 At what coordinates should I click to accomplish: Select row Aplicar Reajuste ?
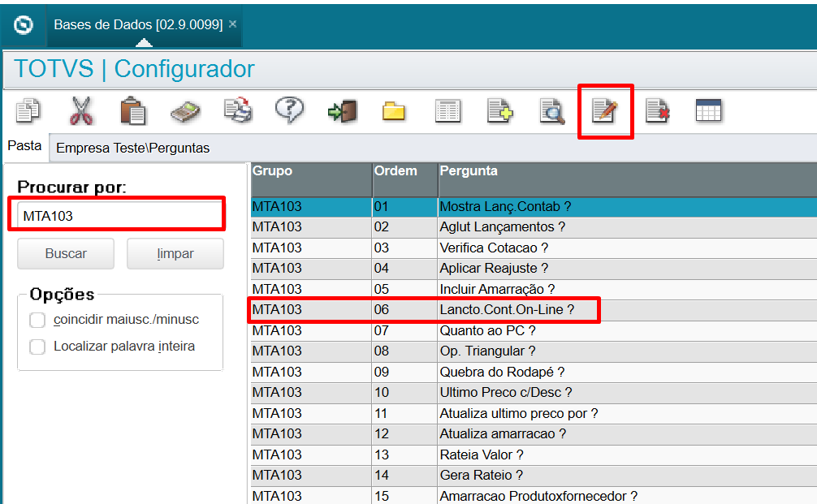(x=534, y=268)
